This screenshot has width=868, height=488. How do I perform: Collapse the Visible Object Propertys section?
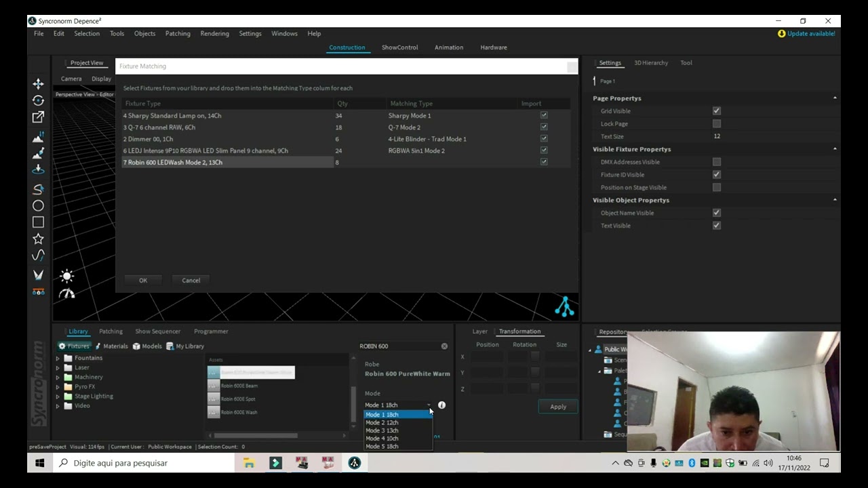[835, 199]
